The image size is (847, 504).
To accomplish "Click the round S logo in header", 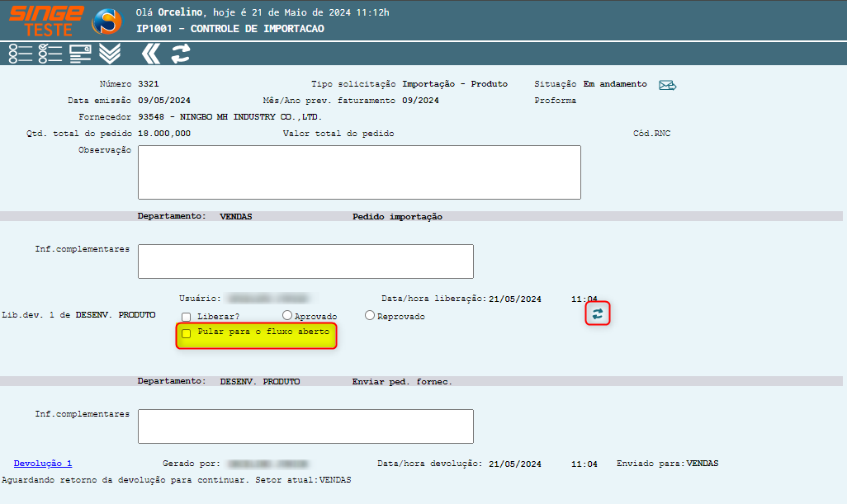I will click(x=106, y=21).
